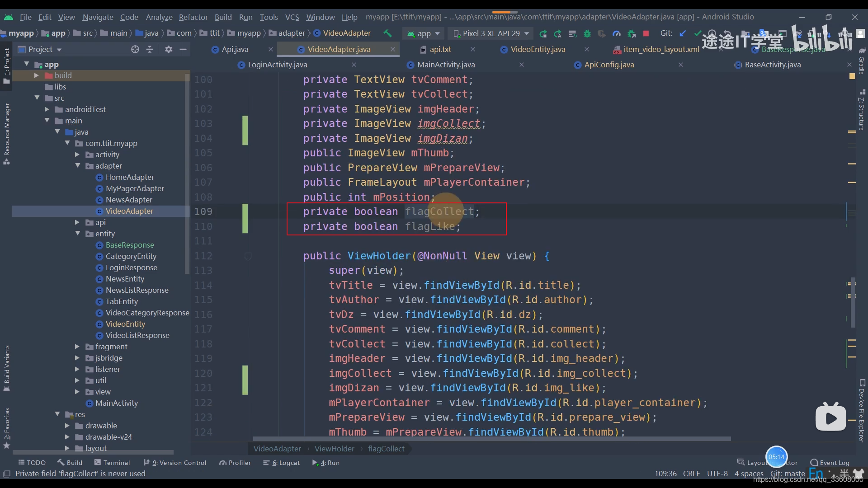
Task: Select NewsAdapter in the project tree
Action: 128,200
